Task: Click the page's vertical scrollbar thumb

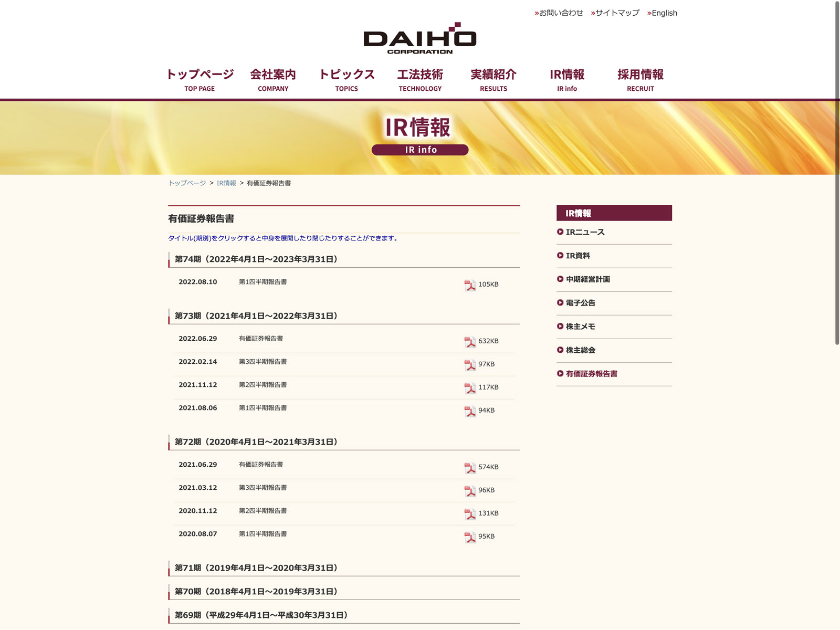Action: pos(837,173)
